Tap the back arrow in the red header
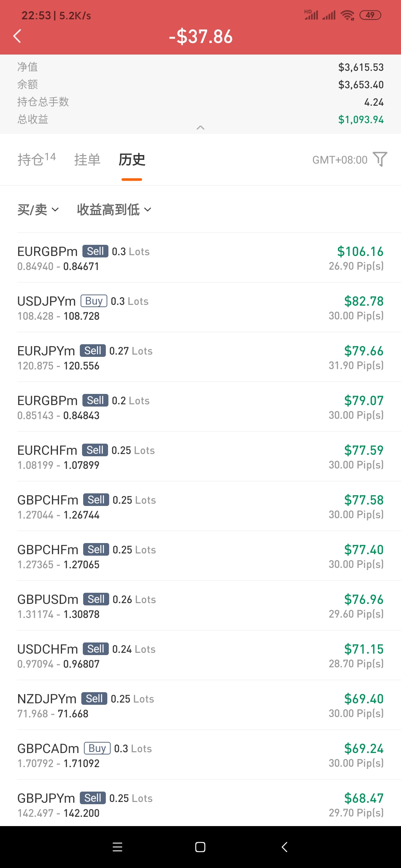Screen dimensions: 401x868 point(17,36)
